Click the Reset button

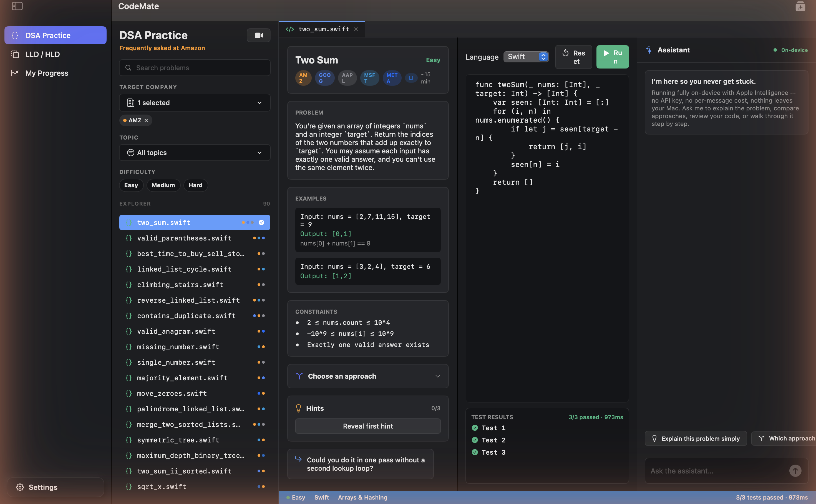[574, 57]
